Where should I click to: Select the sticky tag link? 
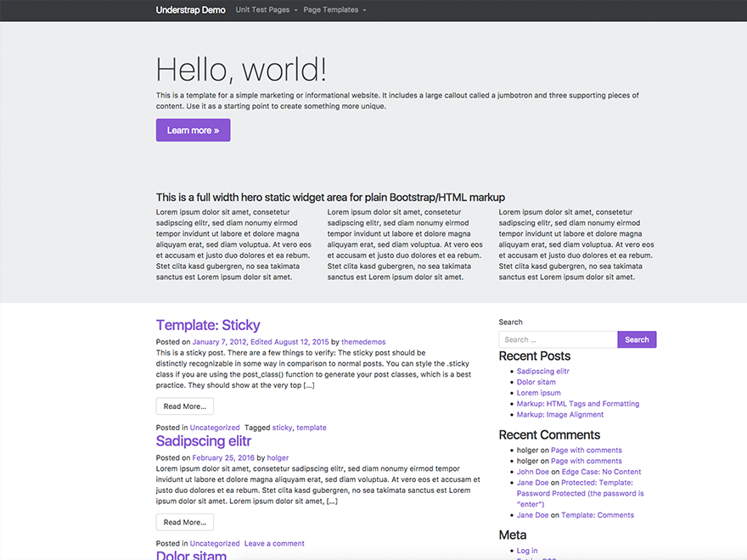[x=282, y=428]
